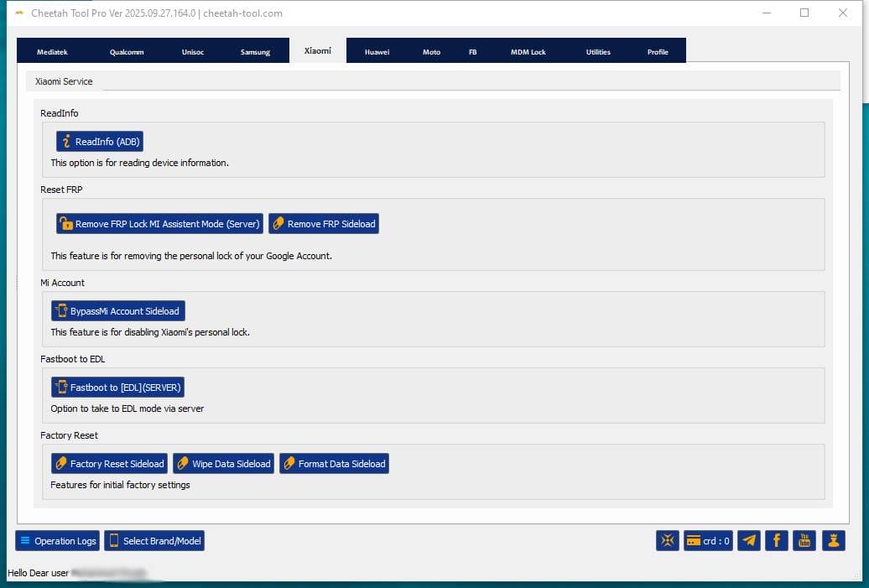Click the Facebook icon button
The width and height of the screenshot is (869, 588).
point(777,541)
